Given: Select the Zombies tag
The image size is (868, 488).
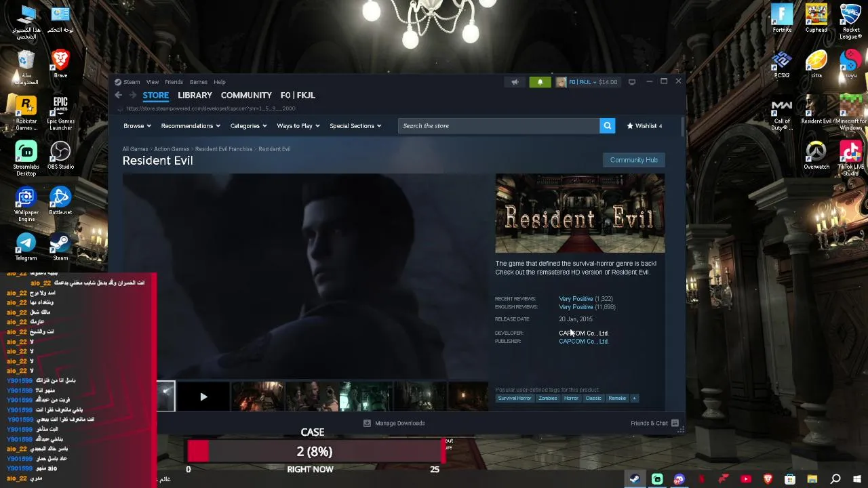Looking at the screenshot, I should (548, 398).
